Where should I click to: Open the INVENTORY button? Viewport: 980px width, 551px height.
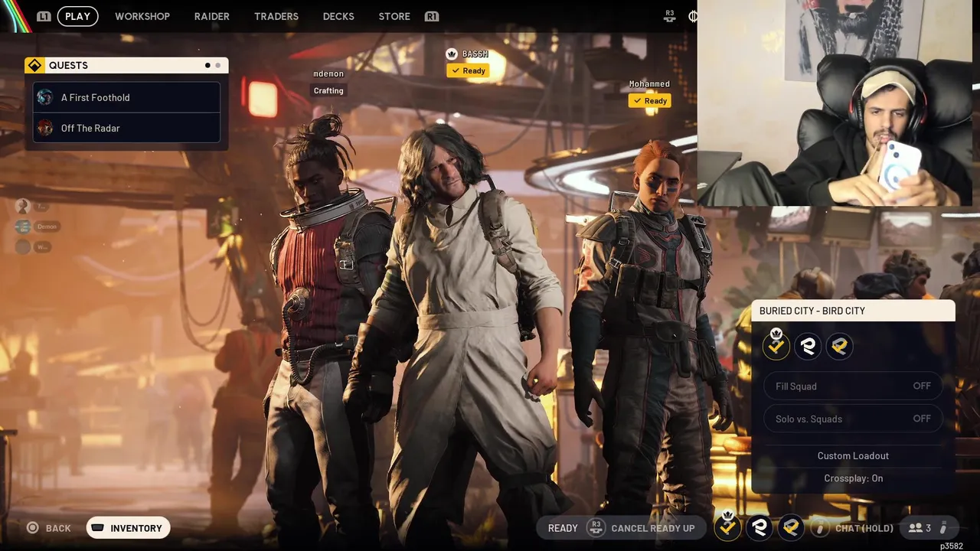[128, 528]
